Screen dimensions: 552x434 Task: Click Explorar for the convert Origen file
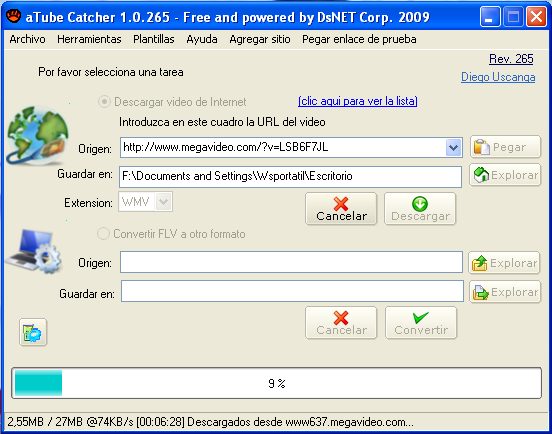[504, 263]
